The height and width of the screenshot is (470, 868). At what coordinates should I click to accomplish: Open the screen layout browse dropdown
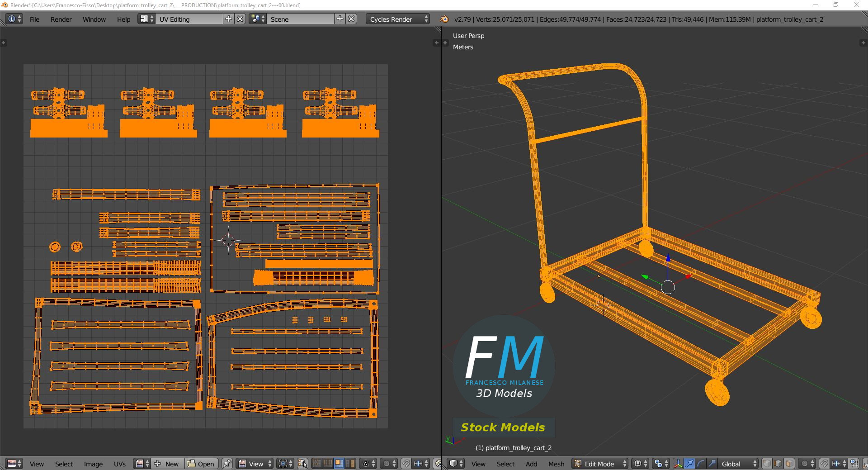tap(146, 19)
